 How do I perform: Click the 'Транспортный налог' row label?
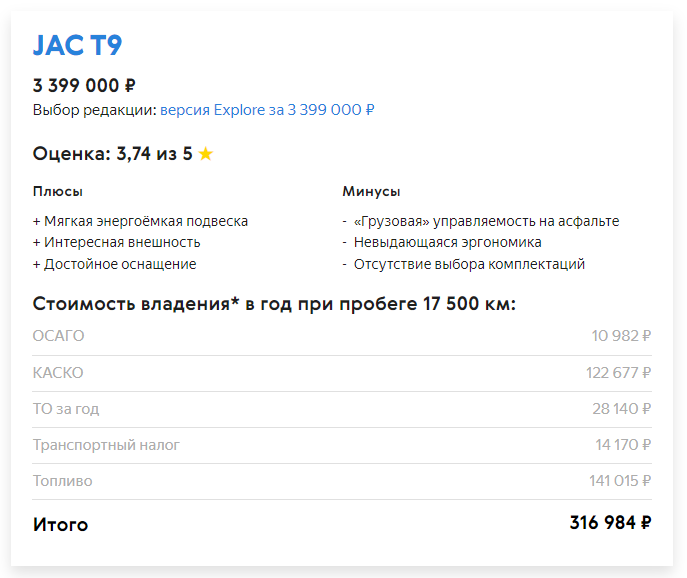click(106, 445)
